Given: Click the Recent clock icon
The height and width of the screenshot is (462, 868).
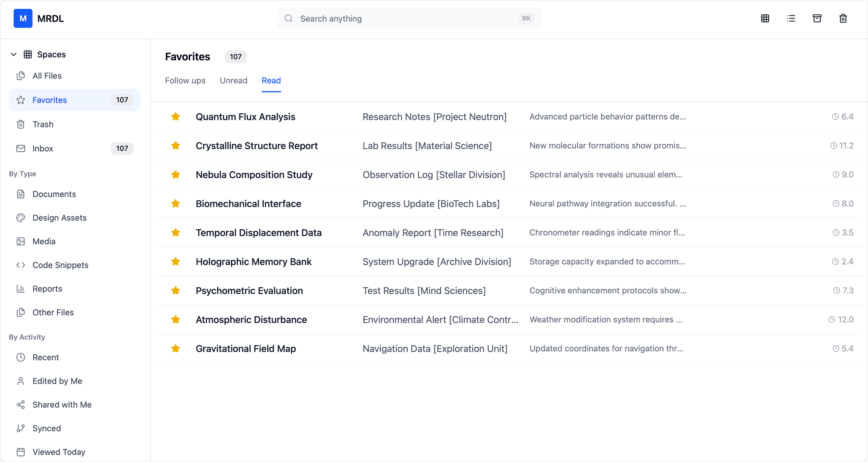Looking at the screenshot, I should click(x=21, y=357).
